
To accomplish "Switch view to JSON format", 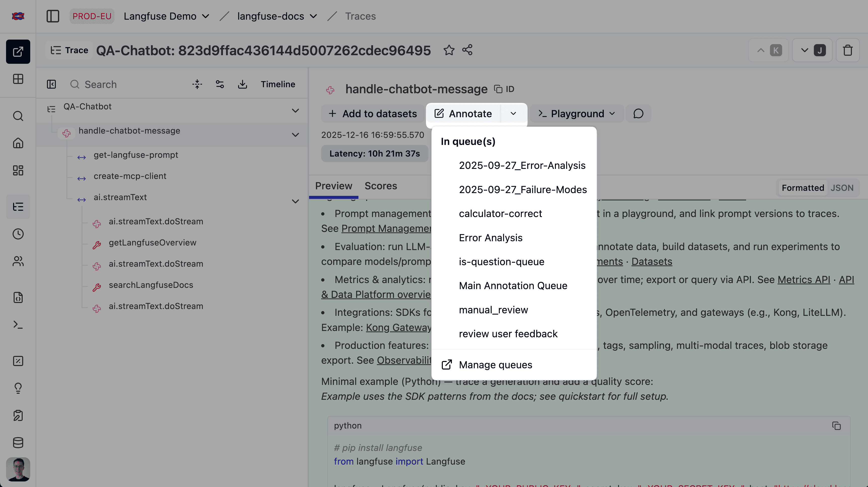I will tap(842, 188).
